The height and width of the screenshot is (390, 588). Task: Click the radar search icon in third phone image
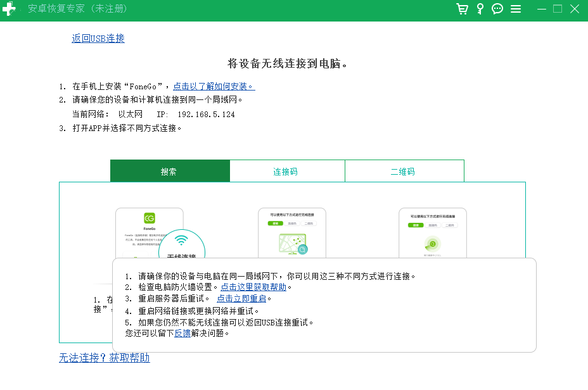pyautogui.click(x=432, y=244)
